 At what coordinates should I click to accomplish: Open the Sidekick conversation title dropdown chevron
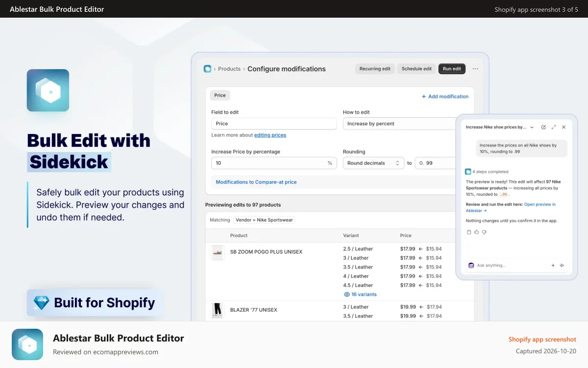pos(532,127)
